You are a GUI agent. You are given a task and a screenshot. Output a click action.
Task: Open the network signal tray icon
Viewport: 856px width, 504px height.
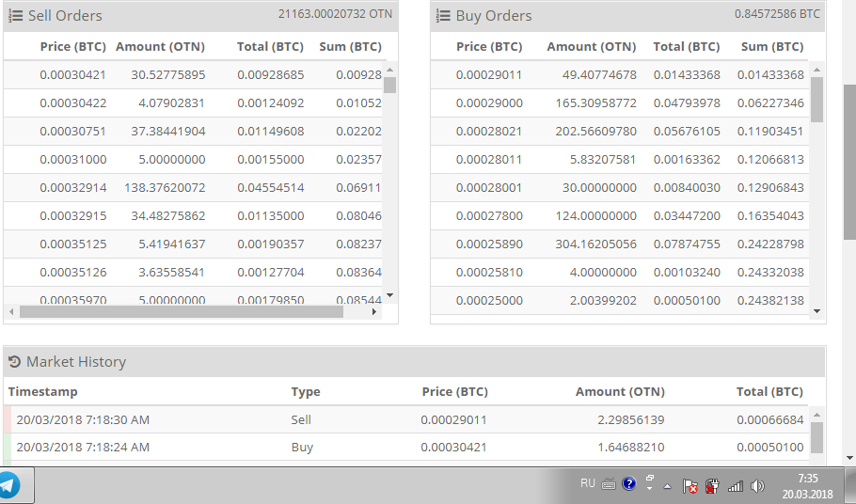coord(736,486)
